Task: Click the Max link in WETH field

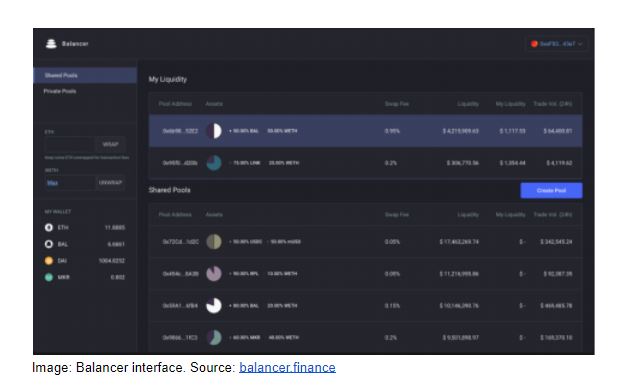Action: pos(52,183)
